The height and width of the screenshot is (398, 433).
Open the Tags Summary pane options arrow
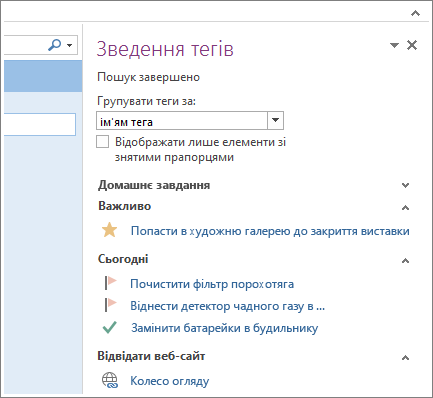coord(394,45)
